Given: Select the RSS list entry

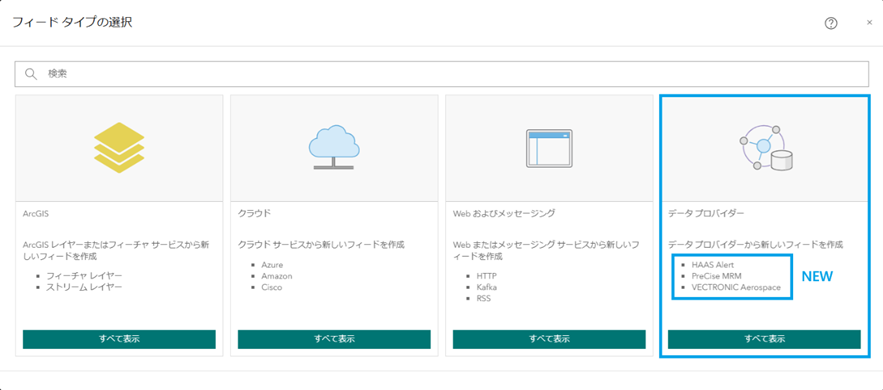Looking at the screenshot, I should coord(483,298).
